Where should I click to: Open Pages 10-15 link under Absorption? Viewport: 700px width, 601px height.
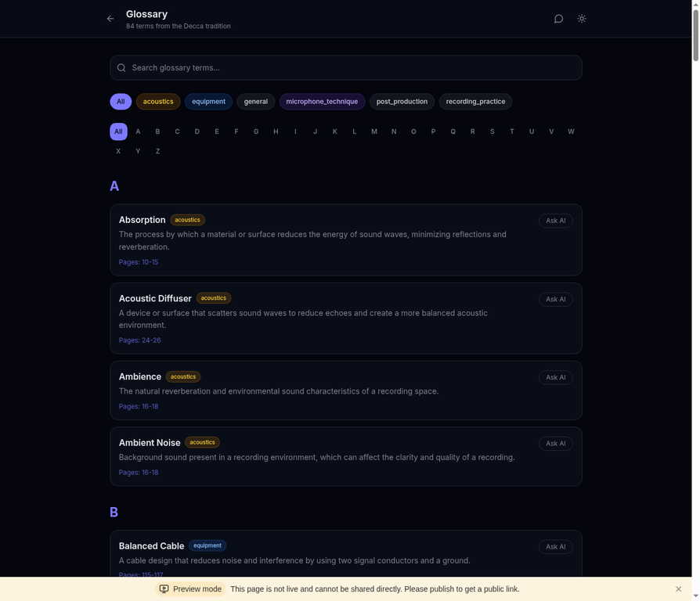pos(139,262)
